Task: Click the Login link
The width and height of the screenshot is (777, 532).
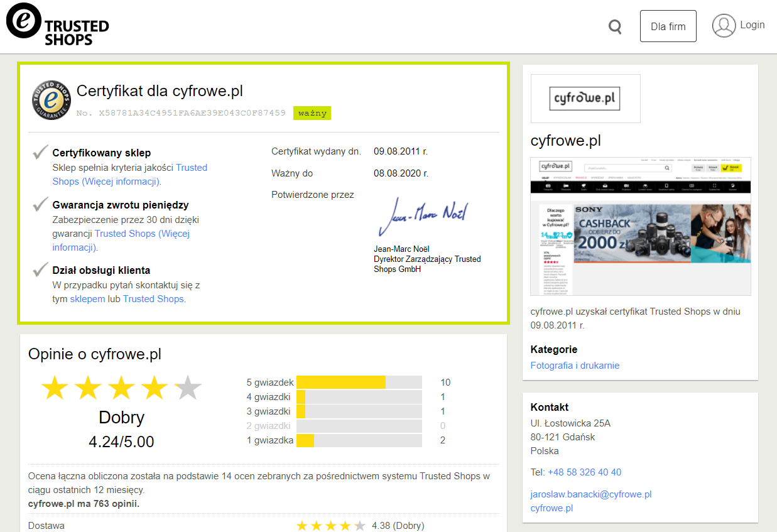Action: coord(753,25)
